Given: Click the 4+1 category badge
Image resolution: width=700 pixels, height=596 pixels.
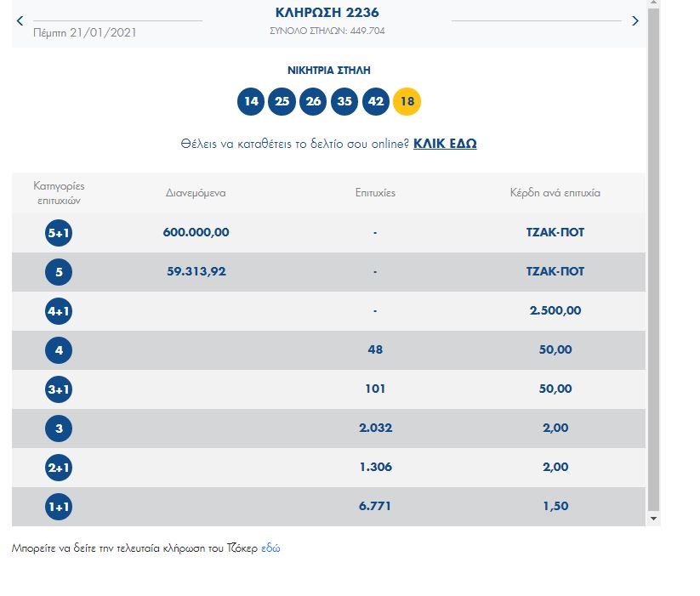Looking at the screenshot, I should click(59, 311).
